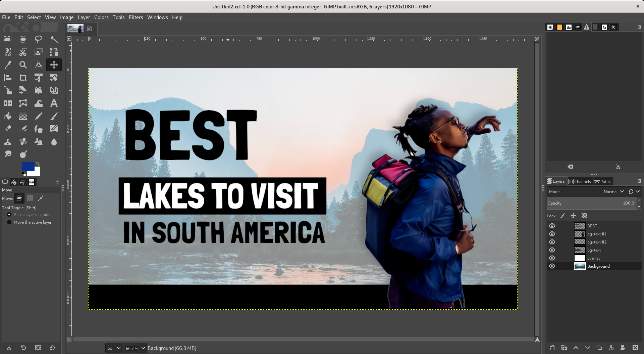The image size is (644, 354).
Task: Open the layer Mode dropdown
Action: [586, 191]
